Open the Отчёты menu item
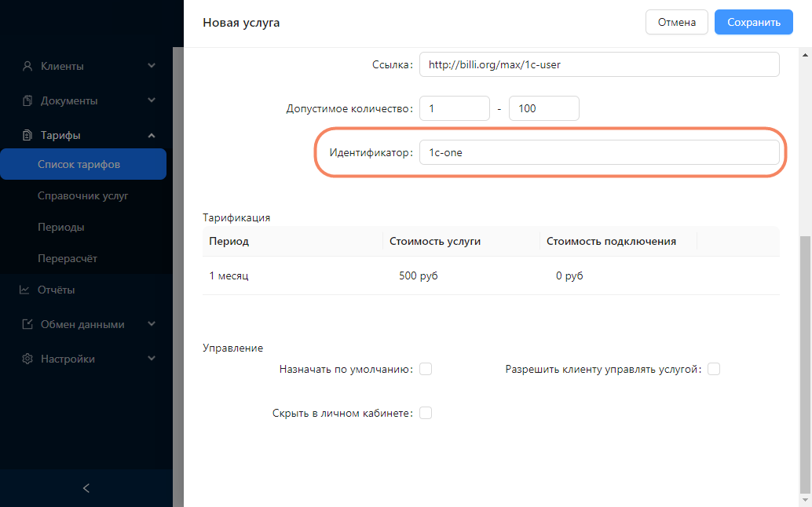This screenshot has height=507, width=812. 86,290
